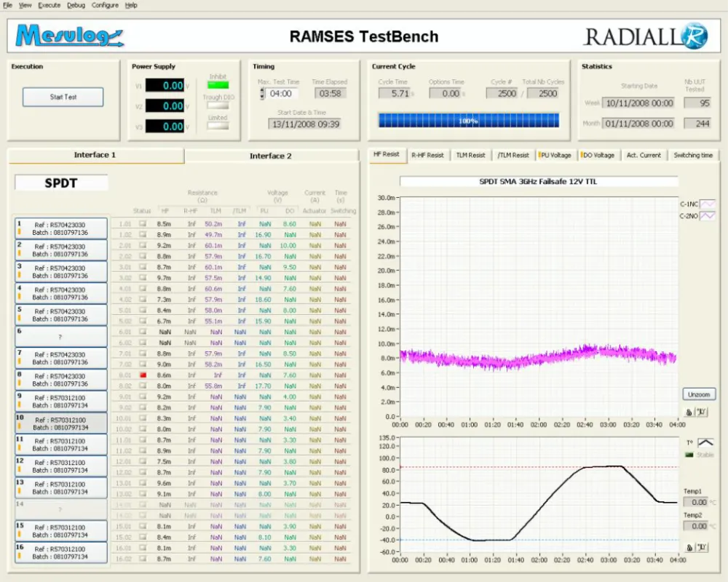Viewport: 728px width, 582px height.
Task: Click the PU voltage value 18.60
Action: (x=263, y=299)
